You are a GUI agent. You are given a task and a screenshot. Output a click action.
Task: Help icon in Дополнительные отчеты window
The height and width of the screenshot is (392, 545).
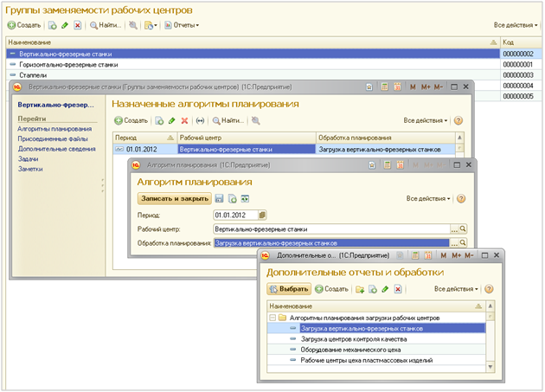click(489, 289)
